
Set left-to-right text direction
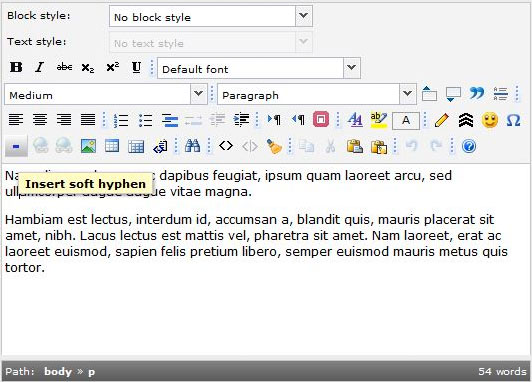pyautogui.click(x=274, y=120)
